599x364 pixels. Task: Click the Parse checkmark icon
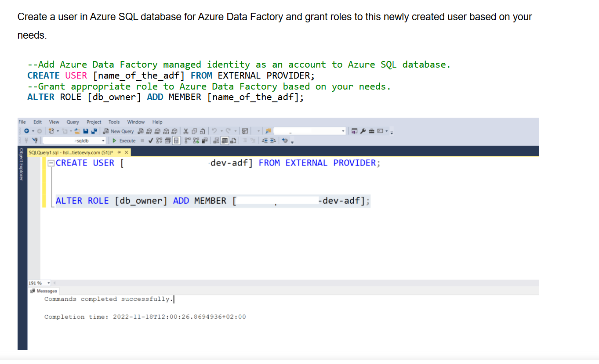pyautogui.click(x=151, y=141)
